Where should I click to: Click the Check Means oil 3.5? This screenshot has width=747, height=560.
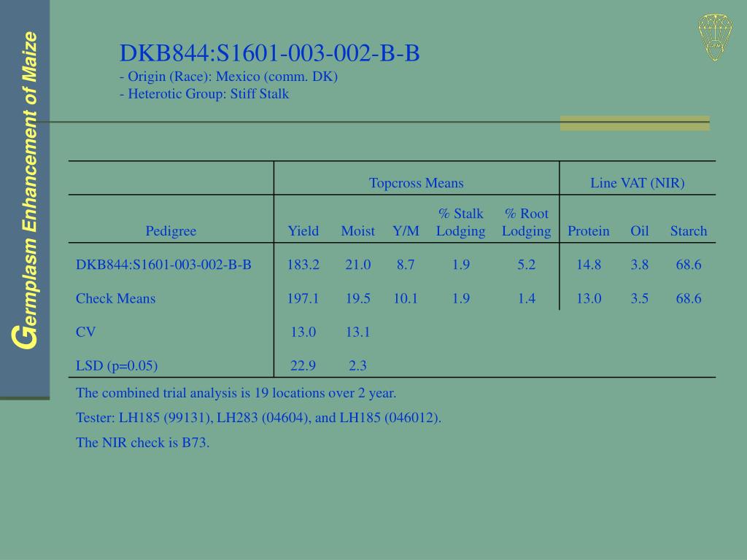tap(639, 298)
